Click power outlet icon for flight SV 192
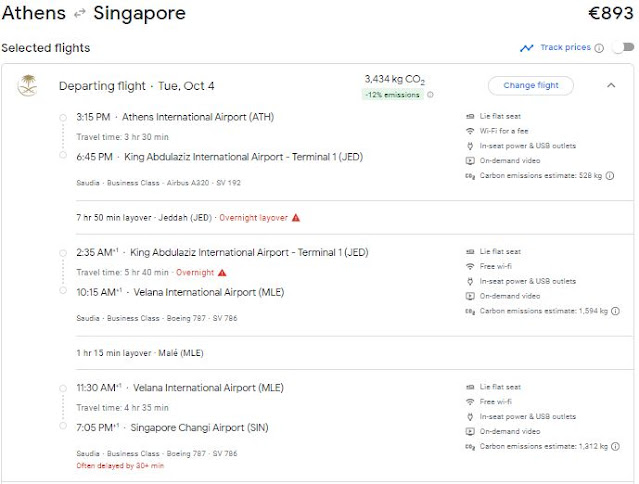639x484 pixels. coord(470,146)
